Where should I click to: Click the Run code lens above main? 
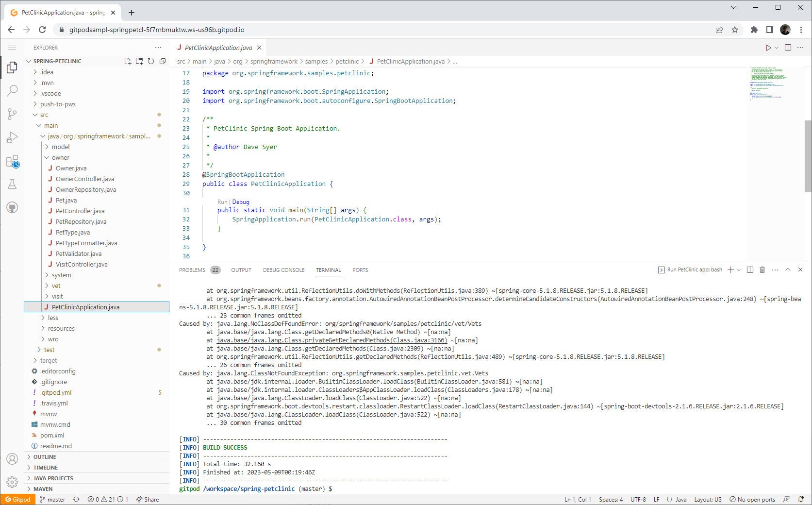tap(222, 202)
